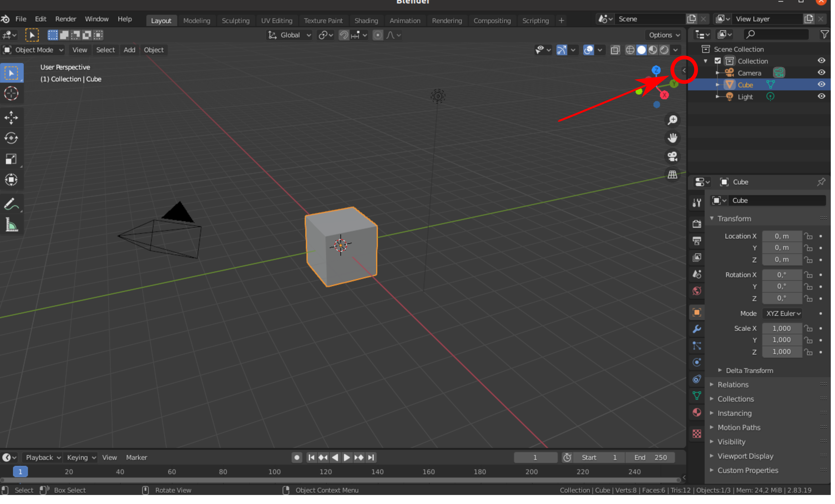Hide the Camera with its eye icon

pyautogui.click(x=821, y=73)
